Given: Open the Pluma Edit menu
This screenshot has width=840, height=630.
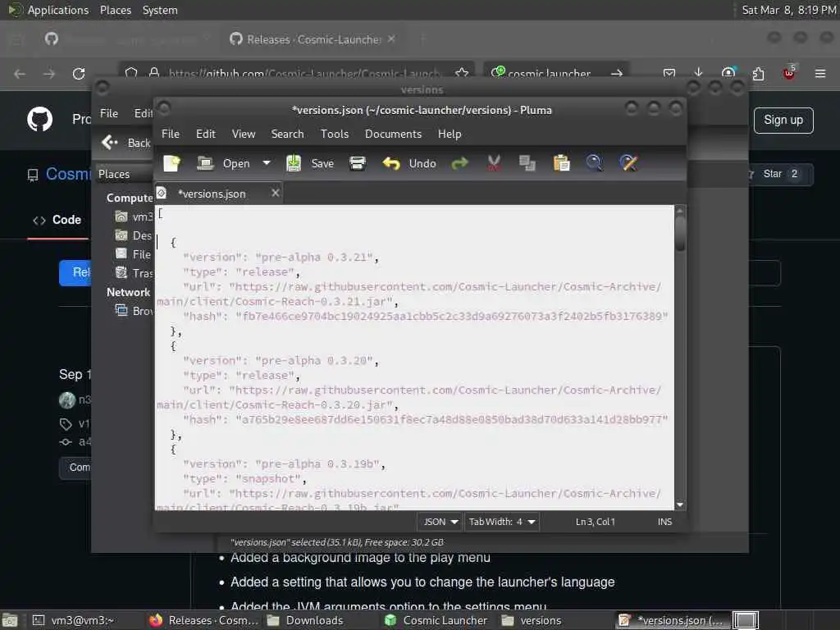Looking at the screenshot, I should (206, 134).
